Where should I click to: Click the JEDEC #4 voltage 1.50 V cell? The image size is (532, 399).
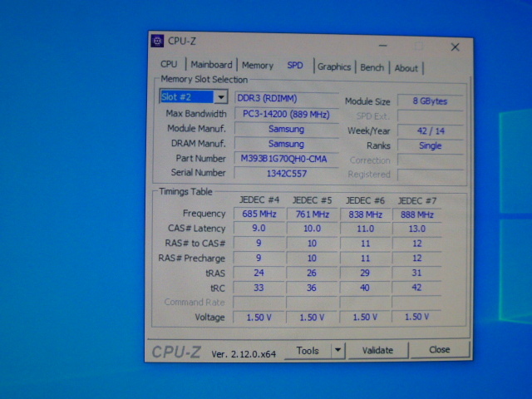(x=259, y=318)
